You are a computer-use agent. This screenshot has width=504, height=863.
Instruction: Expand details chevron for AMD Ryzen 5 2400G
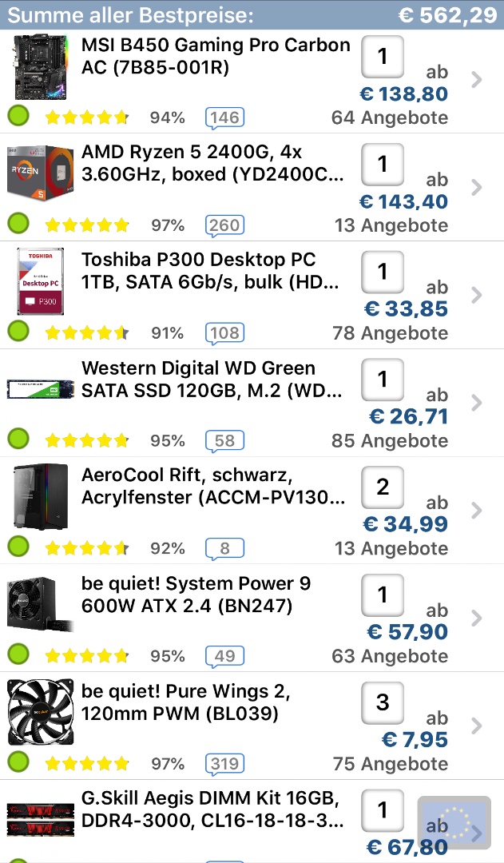pos(477,187)
